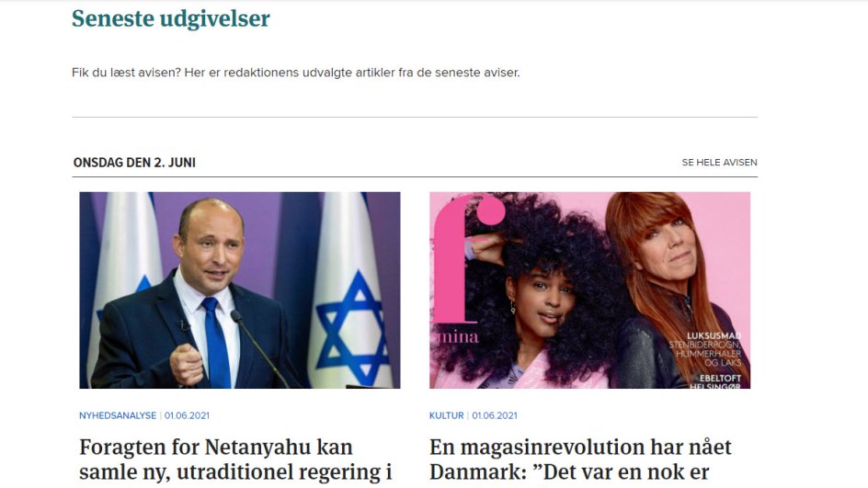The image size is (868, 488).
Task: Select the KULTUR category label
Action: (x=446, y=415)
